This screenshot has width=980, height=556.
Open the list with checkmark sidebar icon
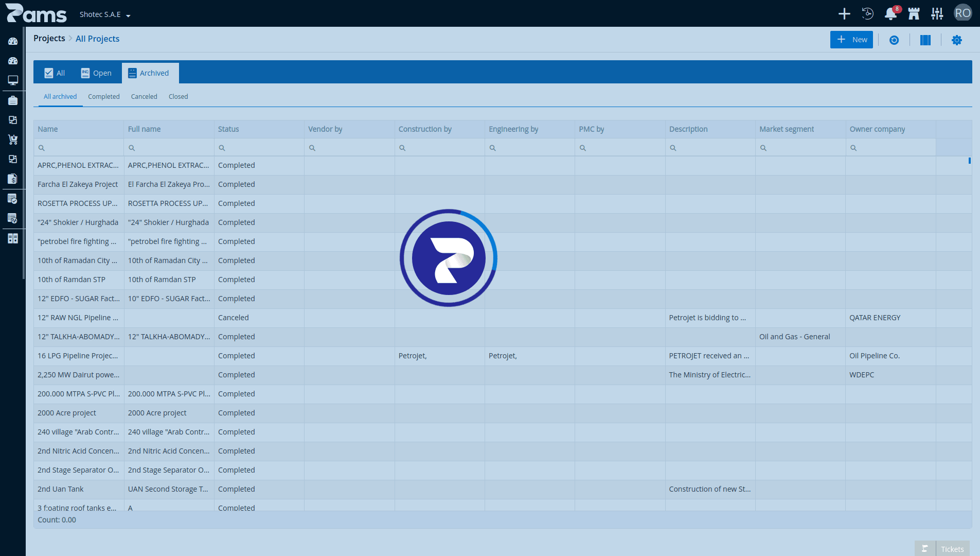click(13, 199)
